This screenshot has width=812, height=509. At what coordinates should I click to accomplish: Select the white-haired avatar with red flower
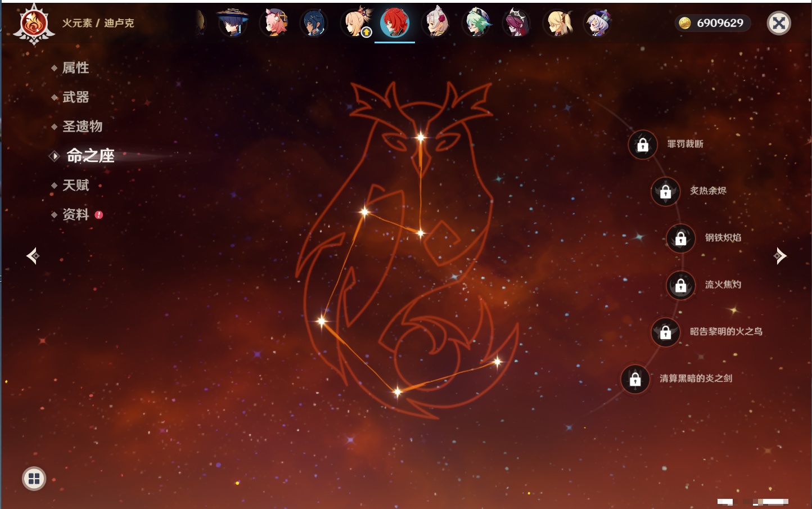[x=436, y=23]
